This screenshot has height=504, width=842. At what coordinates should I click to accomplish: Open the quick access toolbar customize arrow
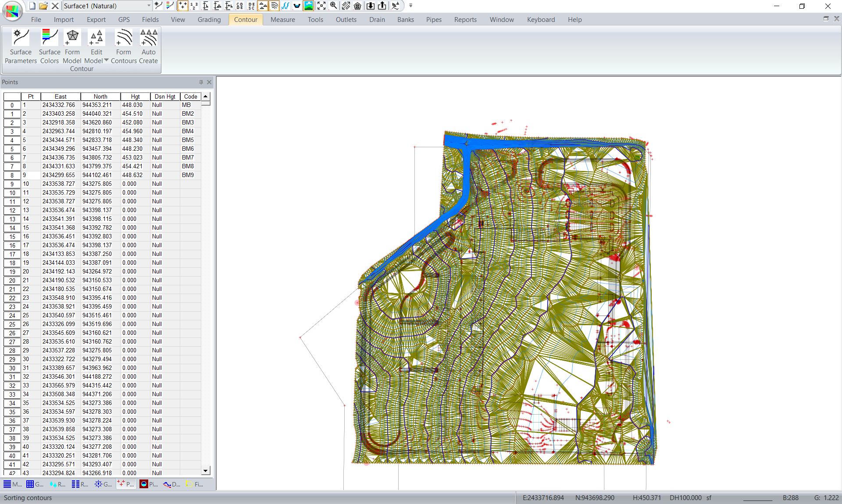point(411,6)
